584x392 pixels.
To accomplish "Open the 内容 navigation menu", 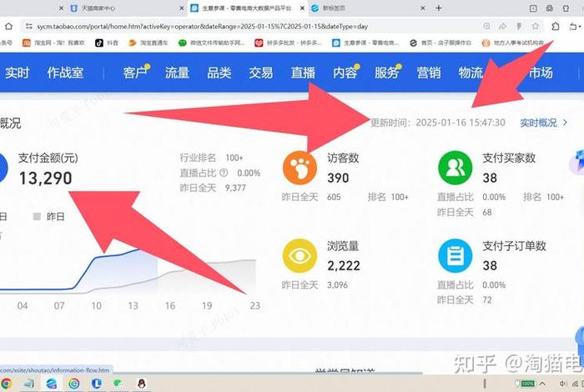I will [345, 73].
